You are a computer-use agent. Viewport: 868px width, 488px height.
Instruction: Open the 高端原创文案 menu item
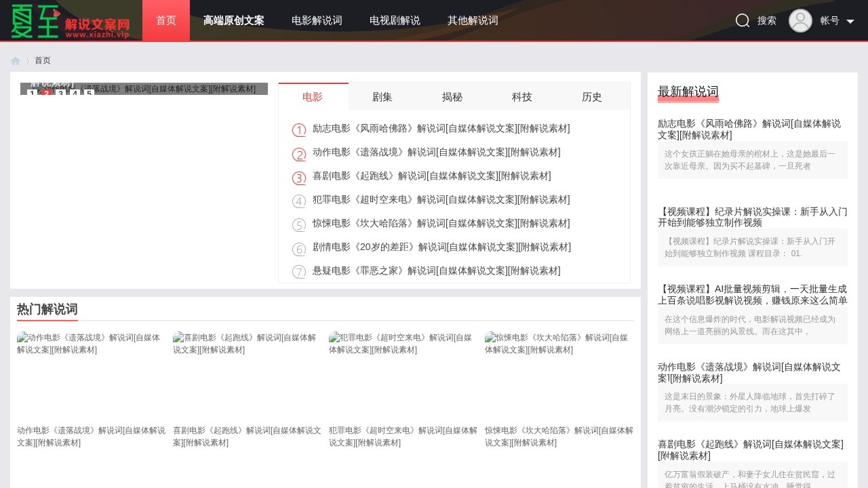pyautogui.click(x=233, y=20)
